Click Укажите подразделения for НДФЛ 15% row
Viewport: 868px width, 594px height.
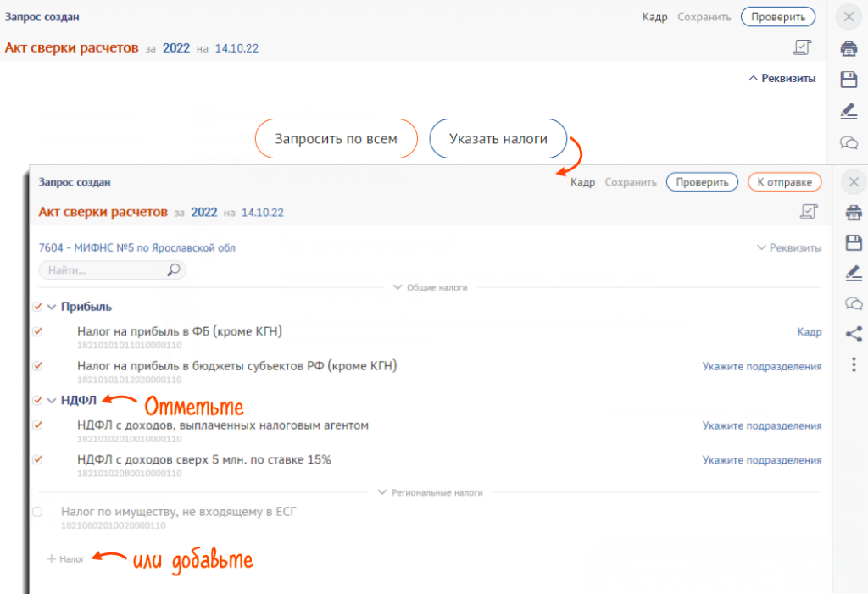point(761,460)
